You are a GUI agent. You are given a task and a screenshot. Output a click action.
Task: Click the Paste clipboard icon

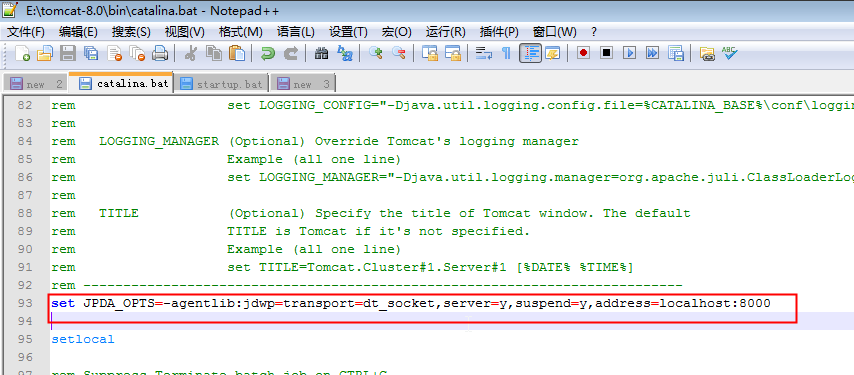click(237, 53)
